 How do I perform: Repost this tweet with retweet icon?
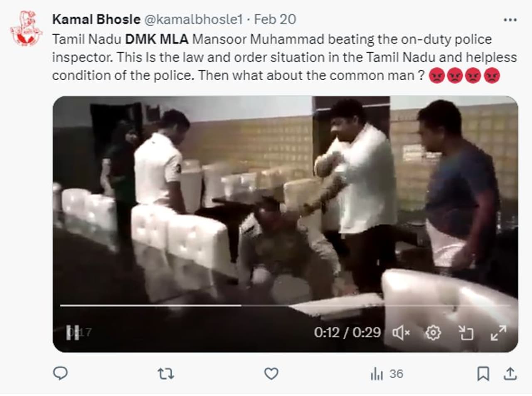click(165, 374)
